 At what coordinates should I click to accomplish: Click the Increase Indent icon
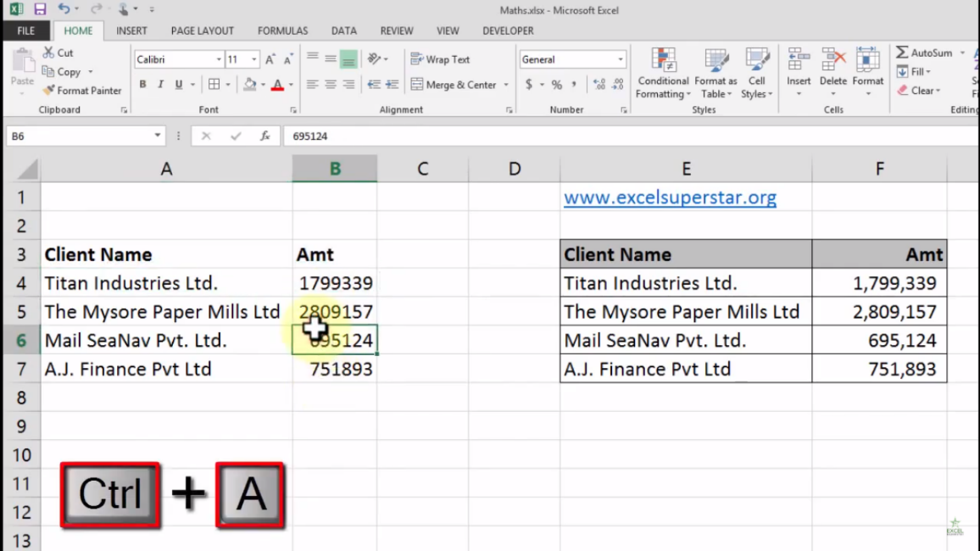point(392,84)
